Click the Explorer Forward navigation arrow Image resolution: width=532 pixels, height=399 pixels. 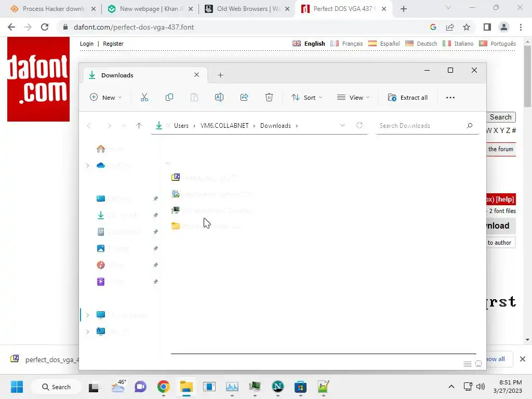point(109,126)
